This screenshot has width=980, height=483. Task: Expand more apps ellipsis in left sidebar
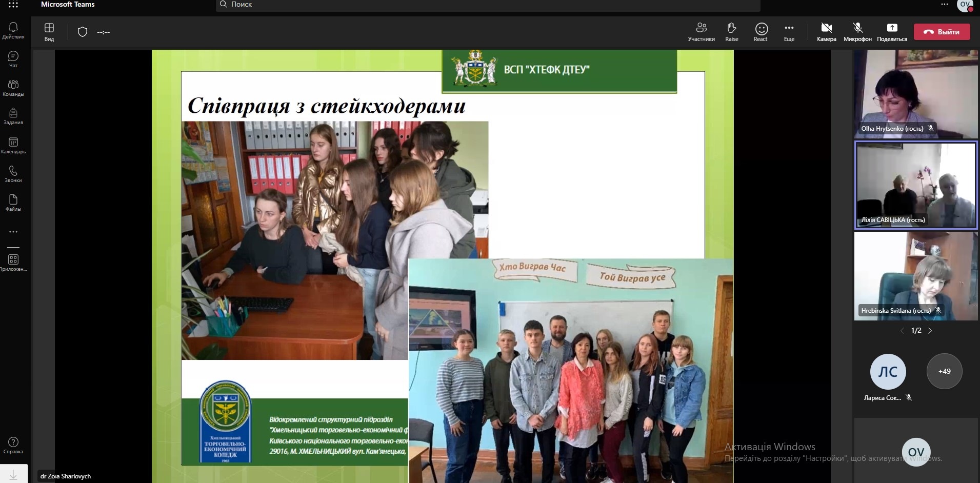point(13,232)
